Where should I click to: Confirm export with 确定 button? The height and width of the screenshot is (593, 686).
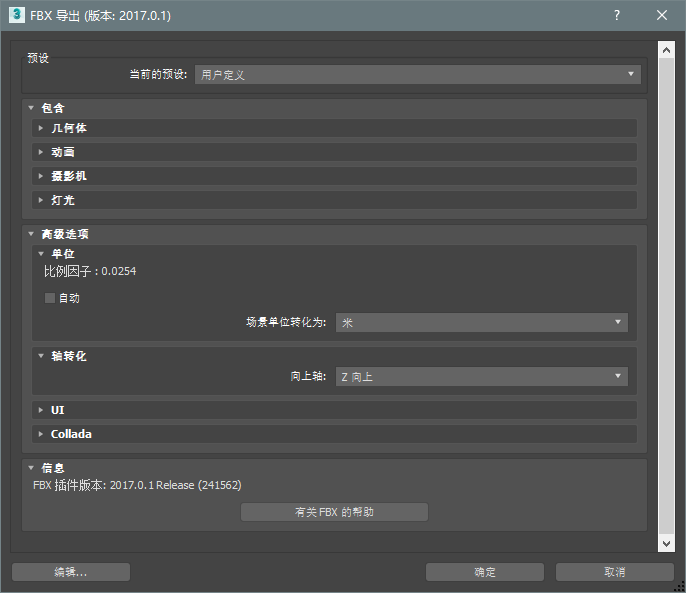[485, 572]
